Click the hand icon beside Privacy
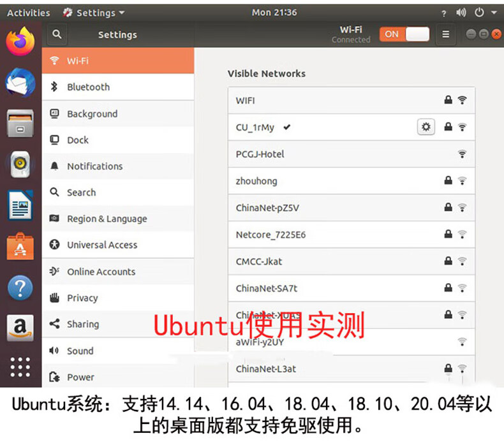This screenshot has height=445, width=504. [54, 298]
